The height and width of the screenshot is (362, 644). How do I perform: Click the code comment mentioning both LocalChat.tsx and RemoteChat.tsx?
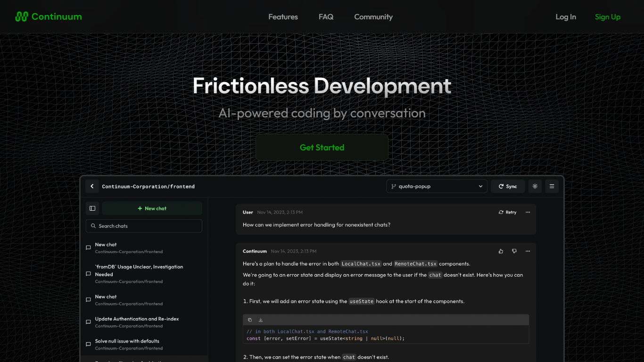[x=307, y=331]
